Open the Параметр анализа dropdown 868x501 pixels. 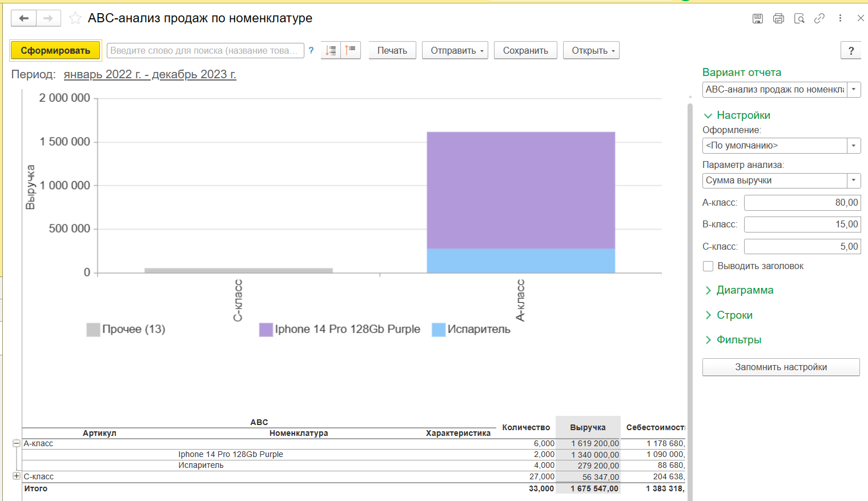854,181
